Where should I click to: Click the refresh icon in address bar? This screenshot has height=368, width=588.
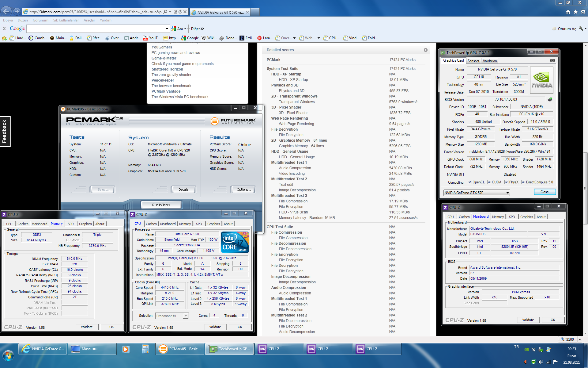180,12
